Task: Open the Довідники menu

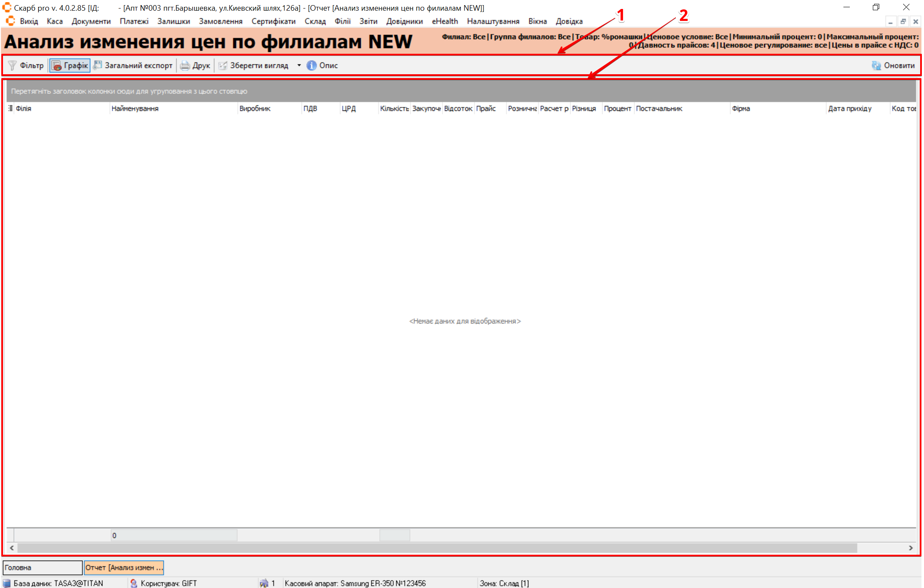Action: point(404,21)
